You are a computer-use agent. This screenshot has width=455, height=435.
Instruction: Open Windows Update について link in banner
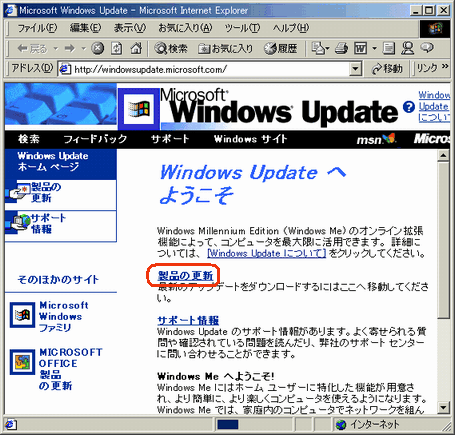point(434,106)
